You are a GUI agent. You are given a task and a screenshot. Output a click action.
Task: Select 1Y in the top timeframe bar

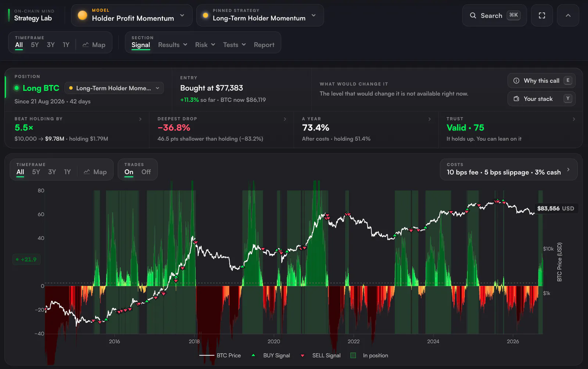(x=66, y=45)
